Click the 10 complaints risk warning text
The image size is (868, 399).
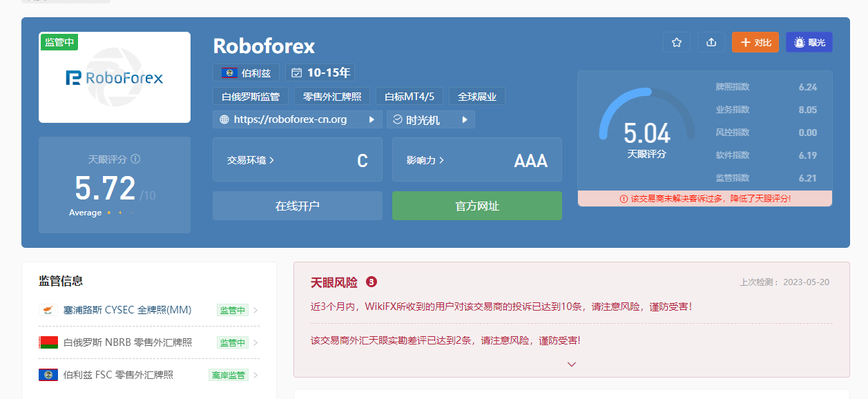pyautogui.click(x=501, y=306)
